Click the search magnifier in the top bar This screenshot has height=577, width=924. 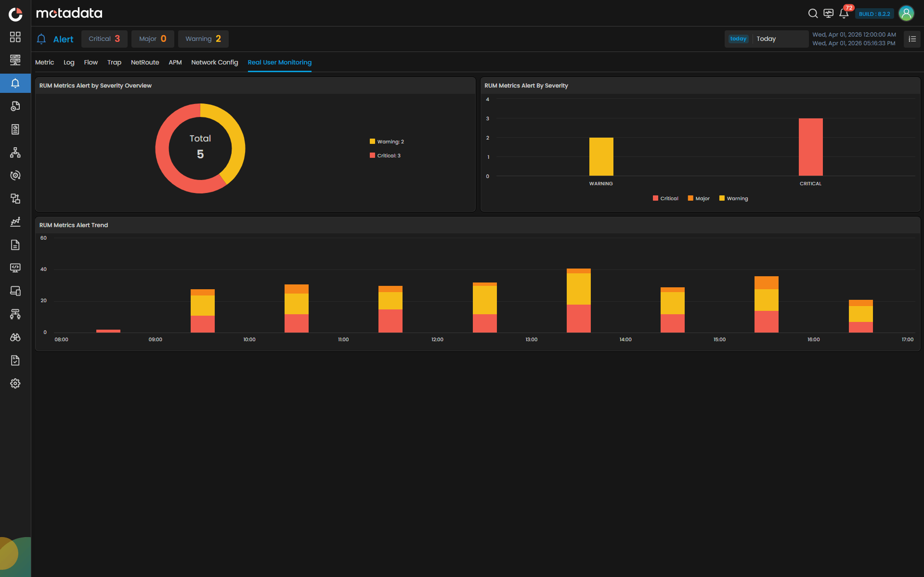click(x=813, y=13)
